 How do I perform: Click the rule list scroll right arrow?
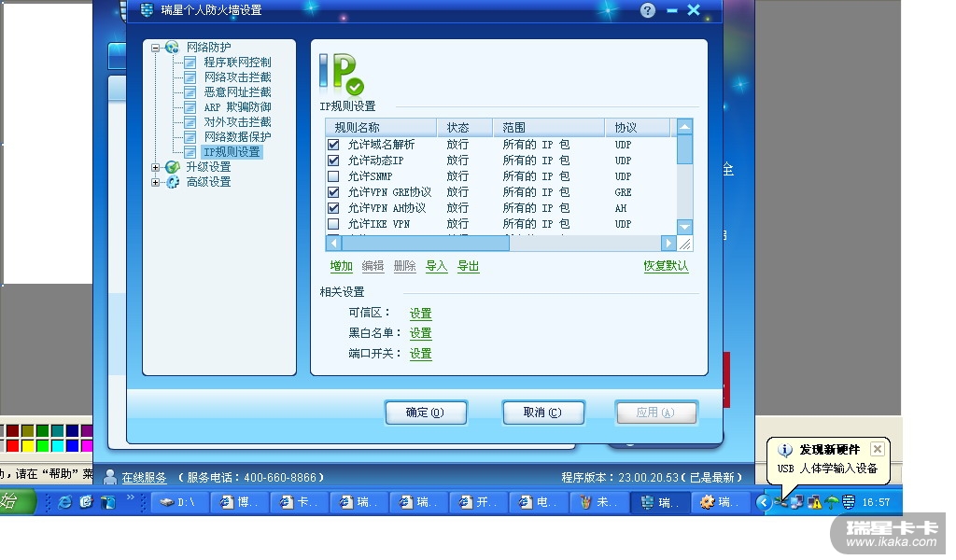[668, 244]
